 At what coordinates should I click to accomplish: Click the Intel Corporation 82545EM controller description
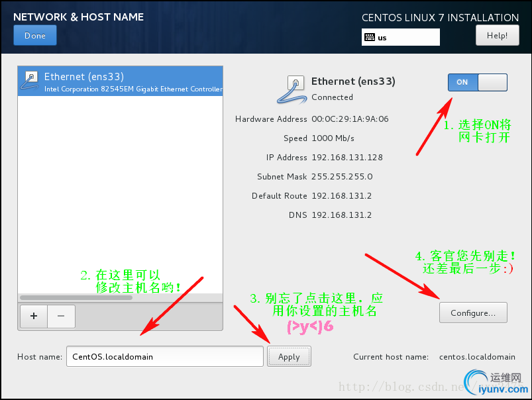[x=133, y=89]
